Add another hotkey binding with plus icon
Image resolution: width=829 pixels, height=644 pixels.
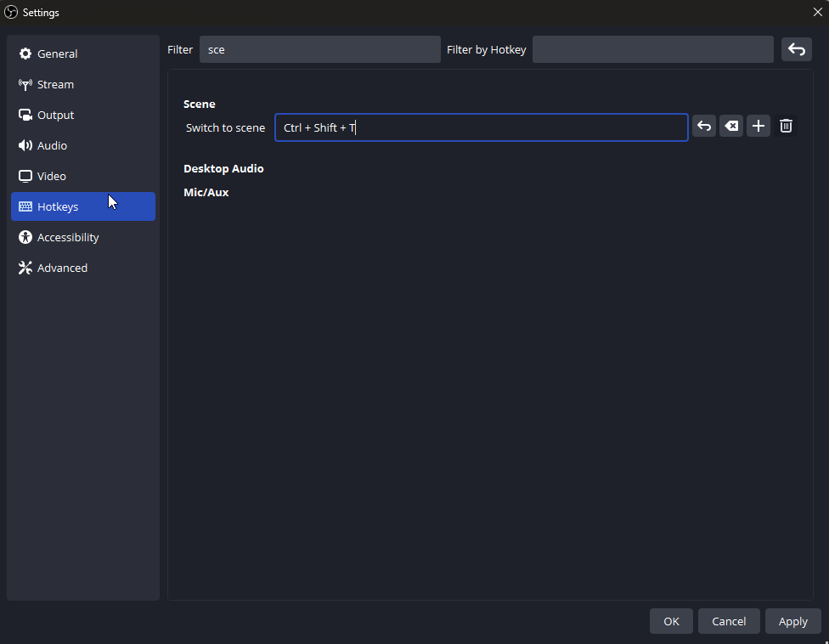[759, 127]
